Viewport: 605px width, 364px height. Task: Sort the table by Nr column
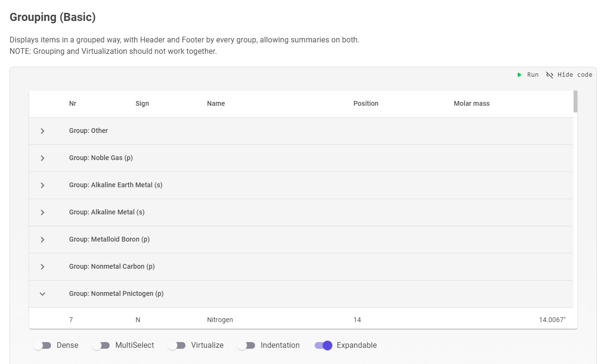72,103
